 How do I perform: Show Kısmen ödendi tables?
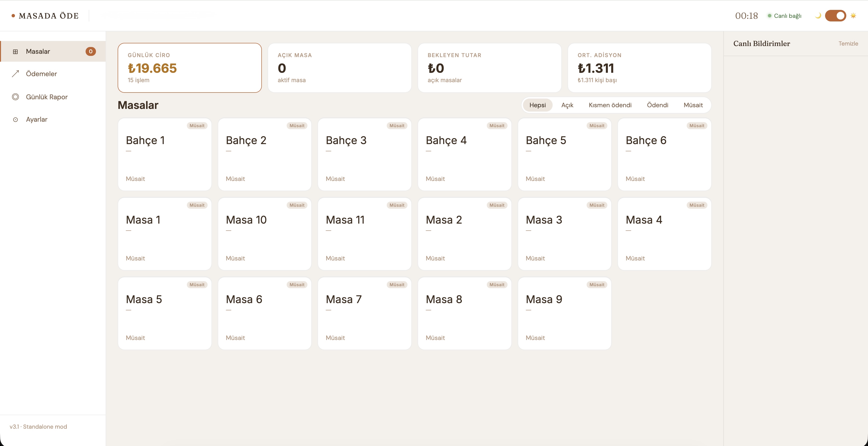[x=610, y=105]
